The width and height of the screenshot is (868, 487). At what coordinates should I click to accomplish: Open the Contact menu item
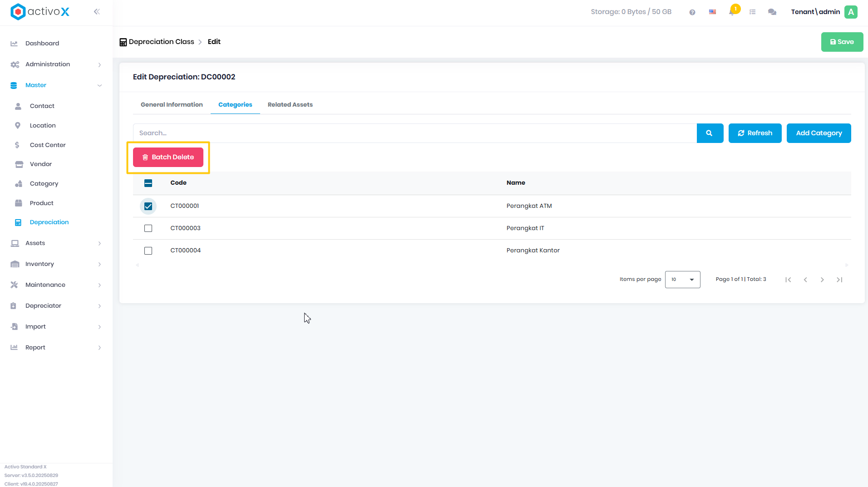click(x=42, y=106)
